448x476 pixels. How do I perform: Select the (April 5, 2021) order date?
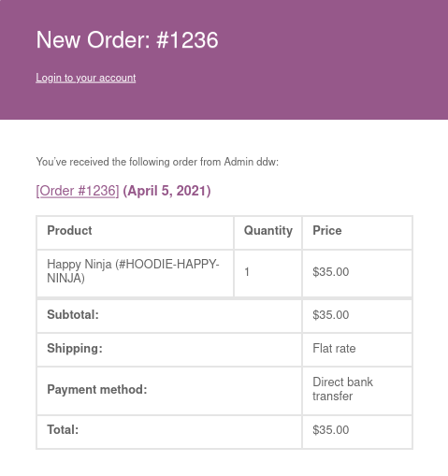click(166, 191)
